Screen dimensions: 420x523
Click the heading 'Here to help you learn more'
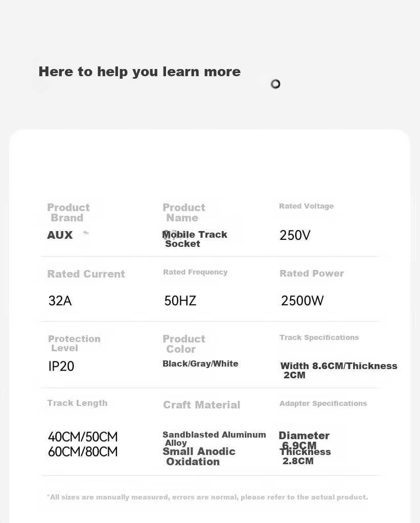(139, 72)
